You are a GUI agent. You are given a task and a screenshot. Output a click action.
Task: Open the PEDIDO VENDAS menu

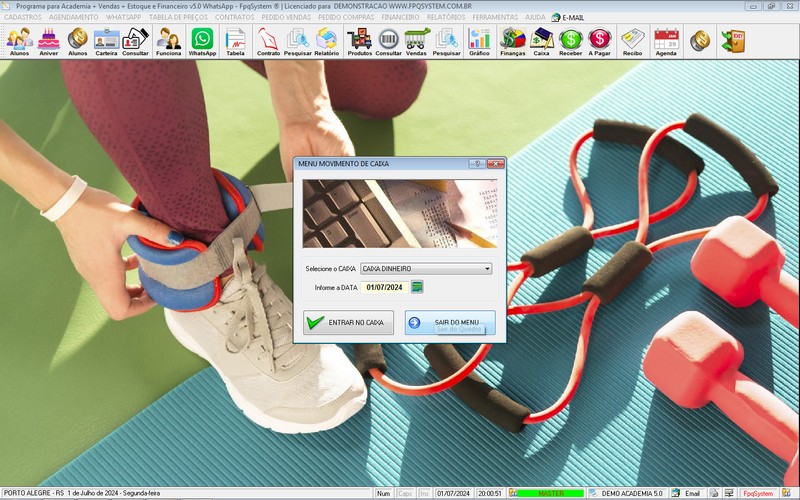point(286,17)
